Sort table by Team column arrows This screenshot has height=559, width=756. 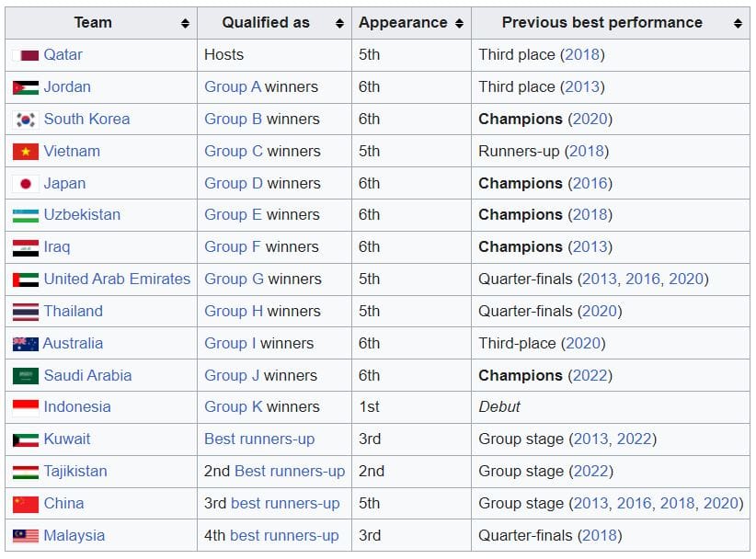pos(185,23)
